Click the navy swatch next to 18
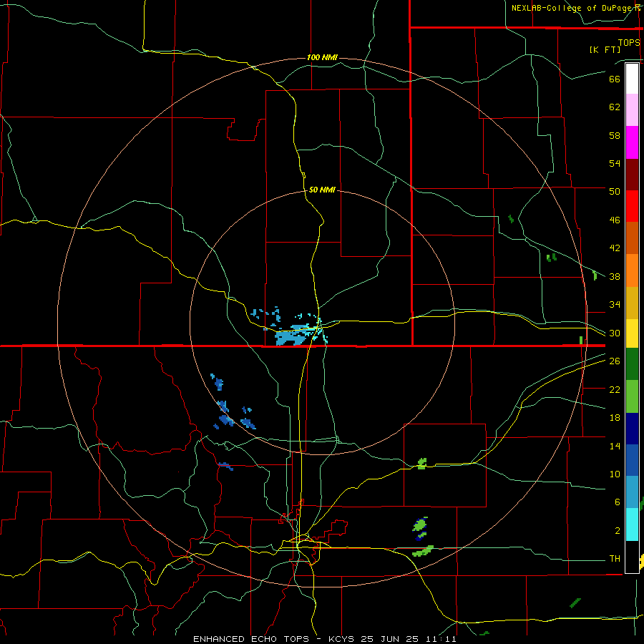Image resolution: width=644 pixels, height=644 pixels. [632, 429]
